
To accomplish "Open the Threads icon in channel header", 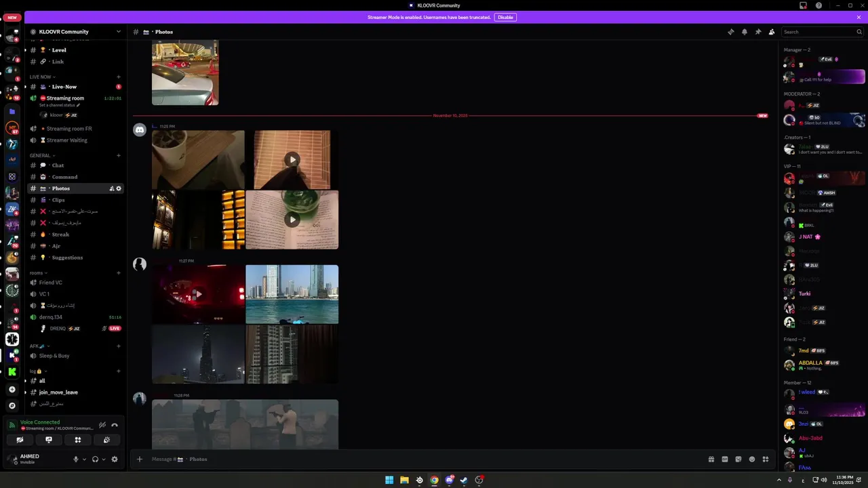I will tap(730, 32).
